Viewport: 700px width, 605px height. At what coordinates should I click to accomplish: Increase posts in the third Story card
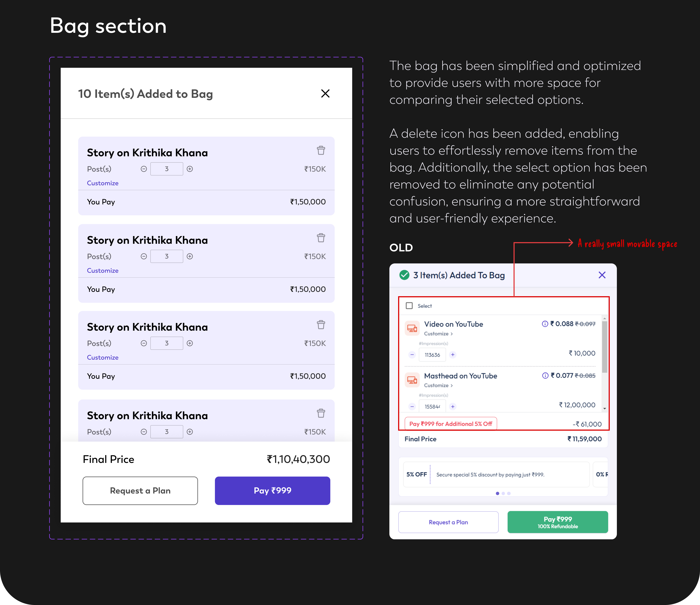pos(190,343)
